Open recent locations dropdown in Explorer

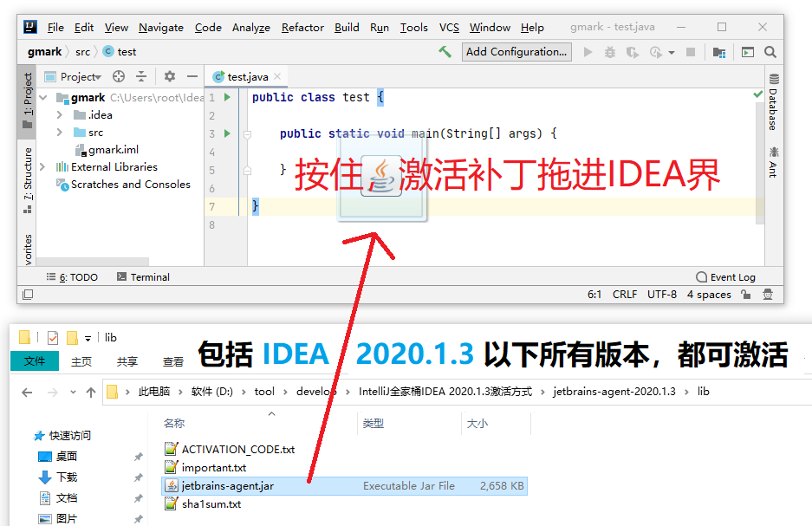tap(73, 393)
